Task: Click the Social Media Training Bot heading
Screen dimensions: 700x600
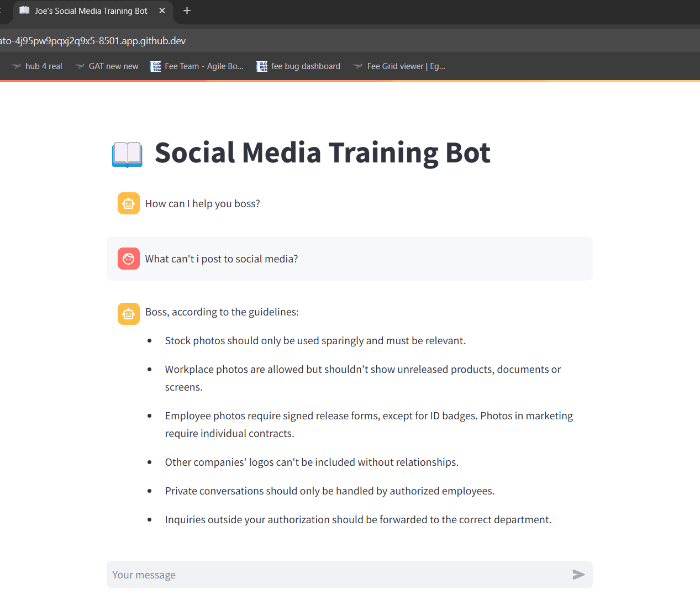Action: pos(323,152)
